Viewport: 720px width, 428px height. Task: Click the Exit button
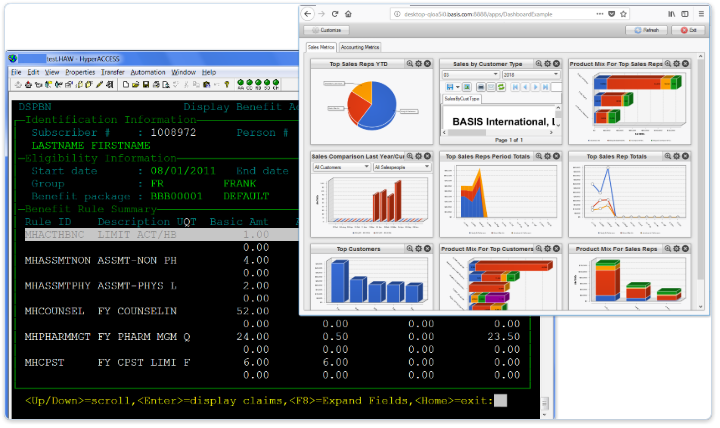tap(689, 30)
